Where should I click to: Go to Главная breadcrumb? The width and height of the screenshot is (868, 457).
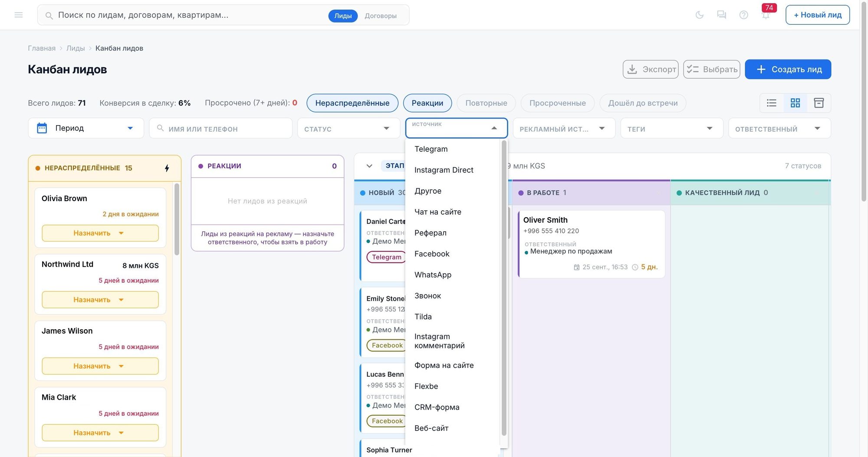click(x=42, y=48)
